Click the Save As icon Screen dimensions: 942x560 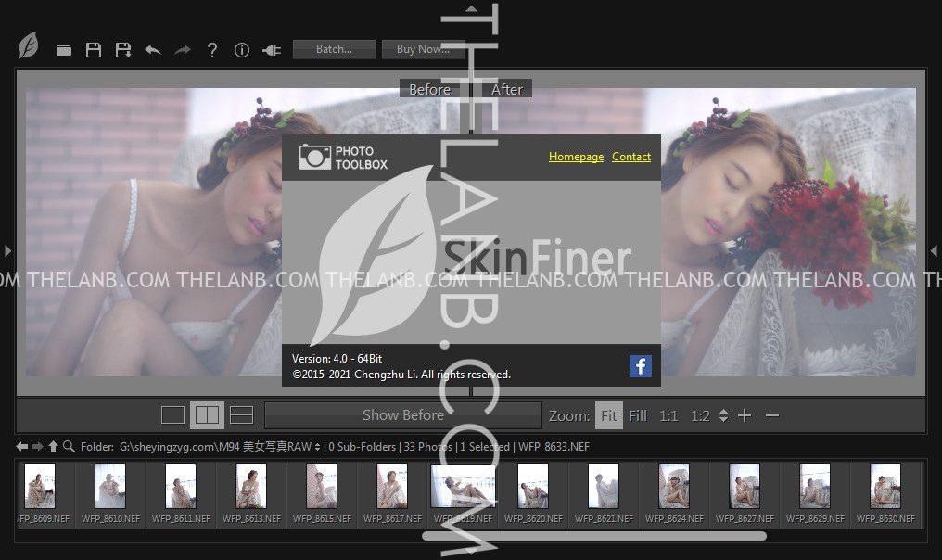(x=123, y=50)
